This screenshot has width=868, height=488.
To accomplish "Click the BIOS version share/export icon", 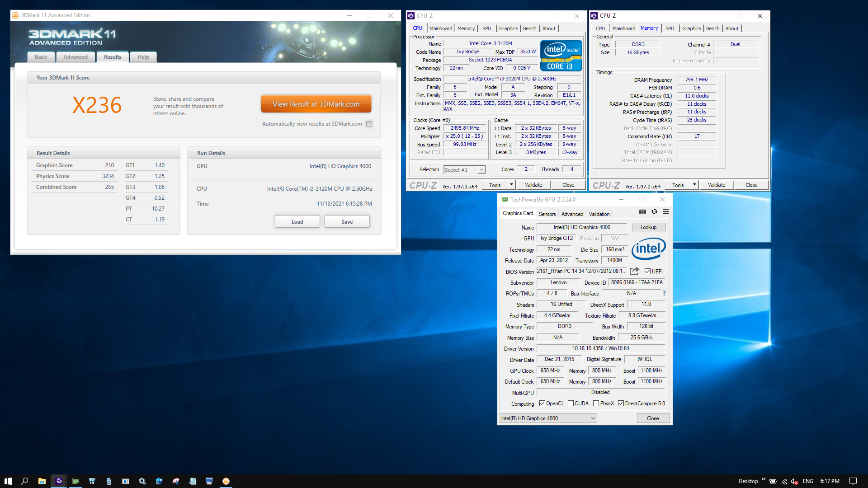I will pyautogui.click(x=635, y=271).
